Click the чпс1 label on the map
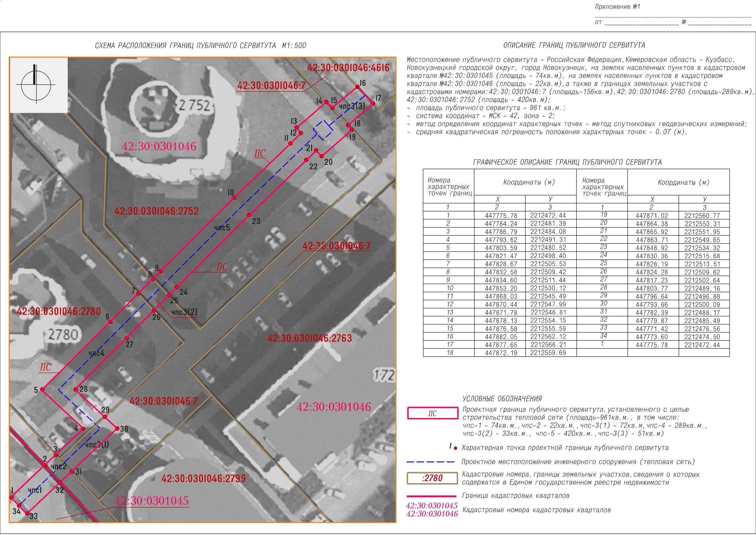Viewport: 756px width, 535px height. (35, 490)
